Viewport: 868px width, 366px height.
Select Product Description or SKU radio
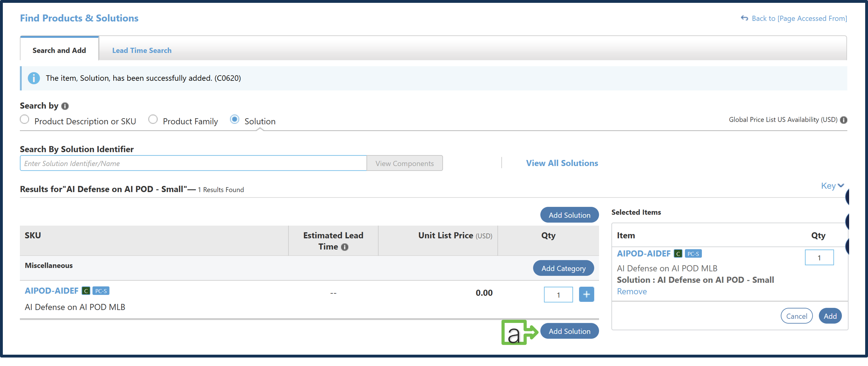(x=25, y=119)
